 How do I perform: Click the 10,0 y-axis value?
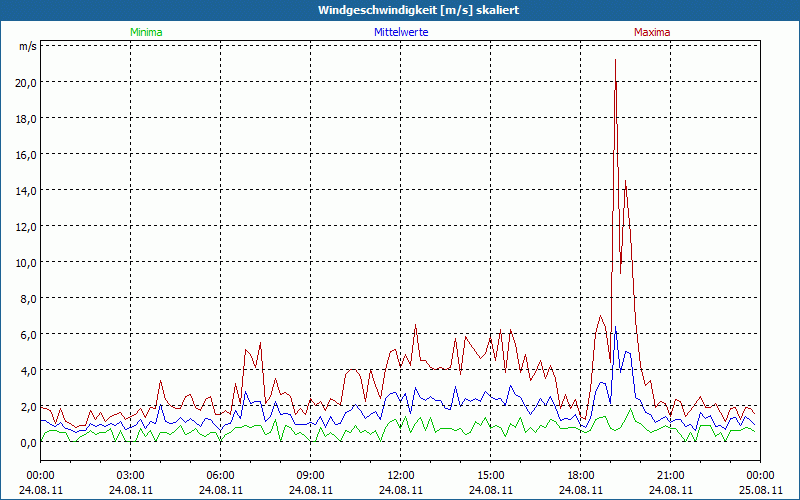coord(27,263)
